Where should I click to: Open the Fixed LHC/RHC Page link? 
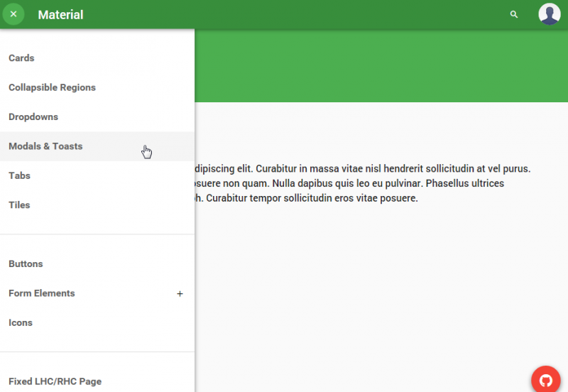pyautogui.click(x=55, y=381)
